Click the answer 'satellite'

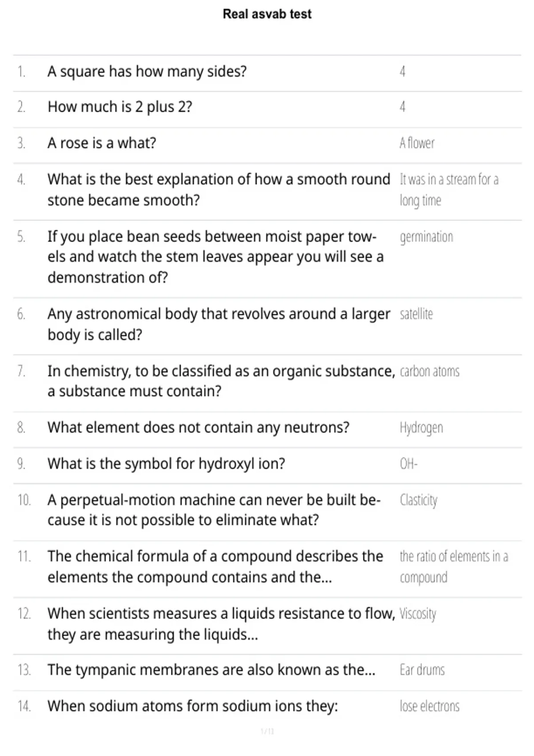[416, 314]
